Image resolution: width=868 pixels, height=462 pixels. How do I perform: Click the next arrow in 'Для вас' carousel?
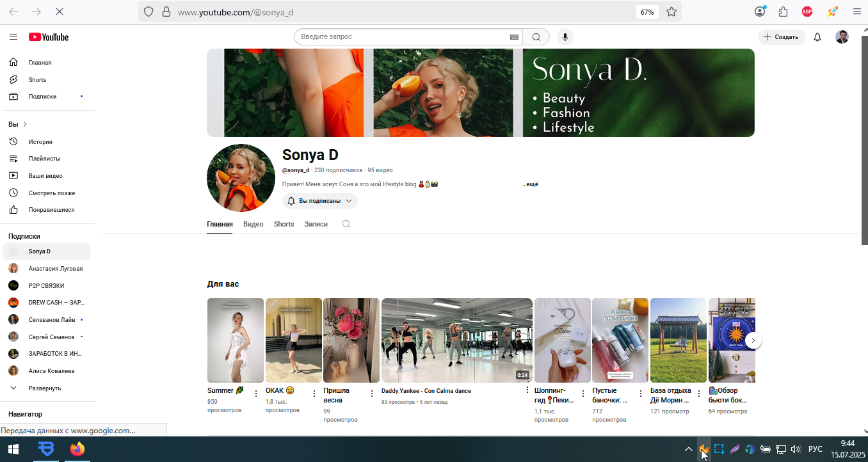click(754, 340)
